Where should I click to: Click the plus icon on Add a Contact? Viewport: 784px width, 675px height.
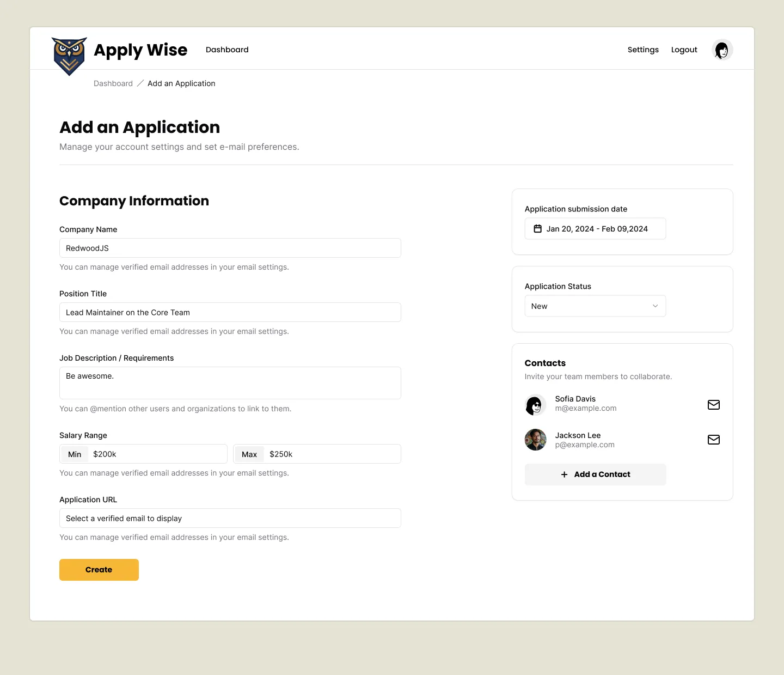[x=564, y=475]
